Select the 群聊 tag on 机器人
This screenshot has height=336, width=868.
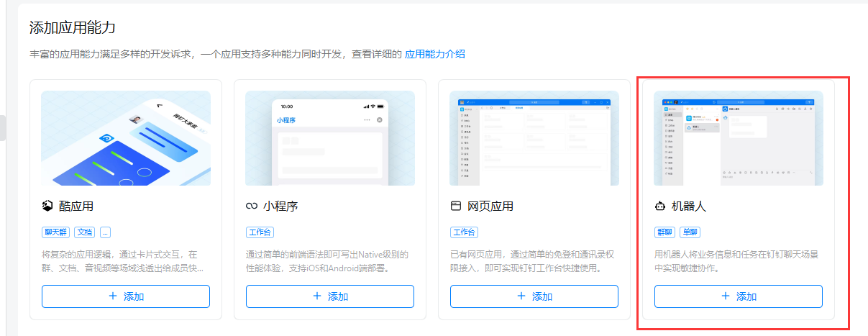[x=665, y=232]
